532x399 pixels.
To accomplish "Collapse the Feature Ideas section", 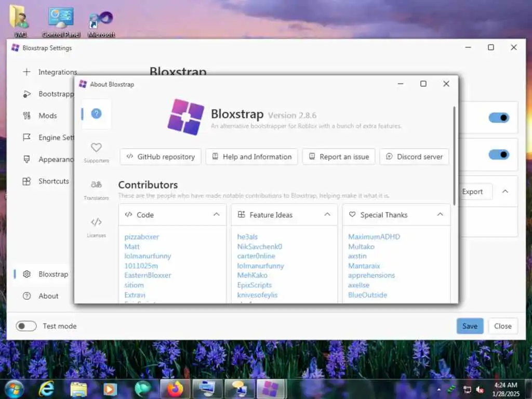I will click(327, 215).
